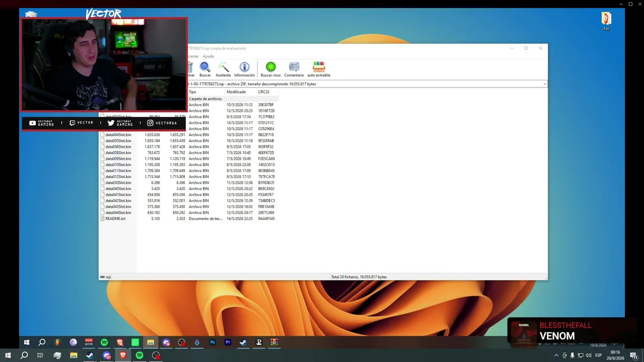
Task: Run the Buscar virus scan tool
Action: 271,69
